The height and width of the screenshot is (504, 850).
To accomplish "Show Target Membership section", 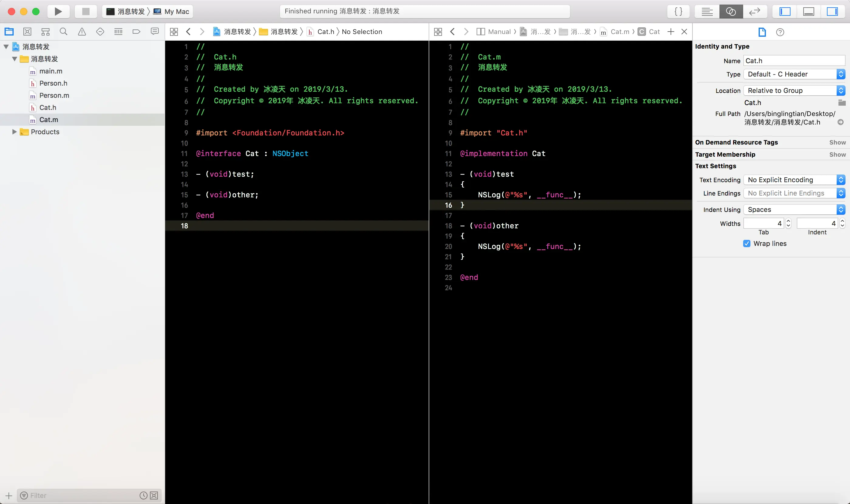I will [837, 155].
